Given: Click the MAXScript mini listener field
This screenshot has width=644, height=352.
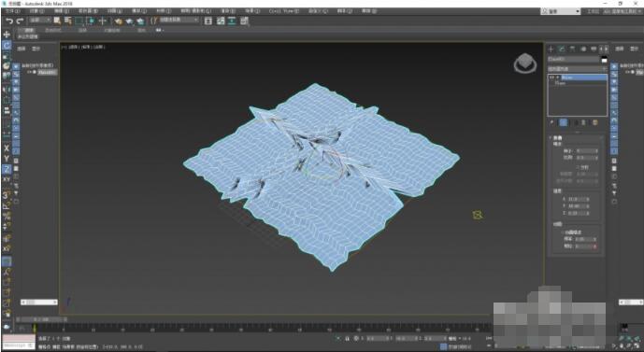Looking at the screenshot, I should [x=19, y=345].
